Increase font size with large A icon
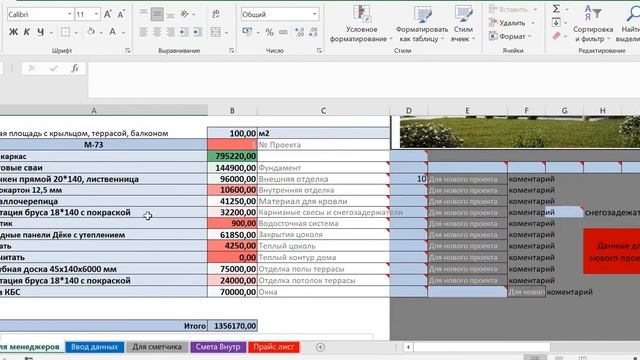The width and height of the screenshot is (640, 360). pos(108,14)
